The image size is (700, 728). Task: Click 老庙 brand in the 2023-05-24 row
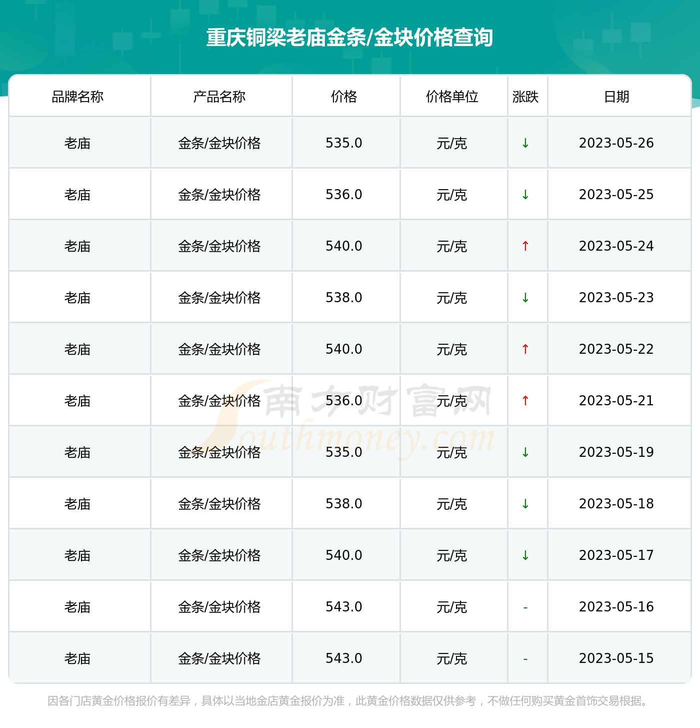tap(77, 247)
